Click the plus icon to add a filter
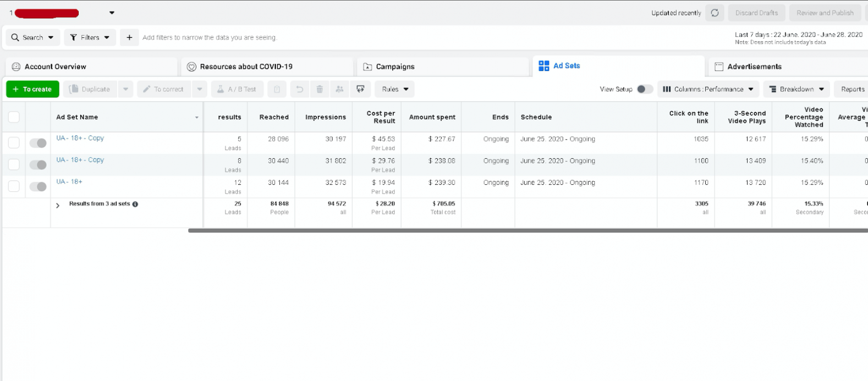Viewport: 868px width, 381px height. click(x=129, y=37)
